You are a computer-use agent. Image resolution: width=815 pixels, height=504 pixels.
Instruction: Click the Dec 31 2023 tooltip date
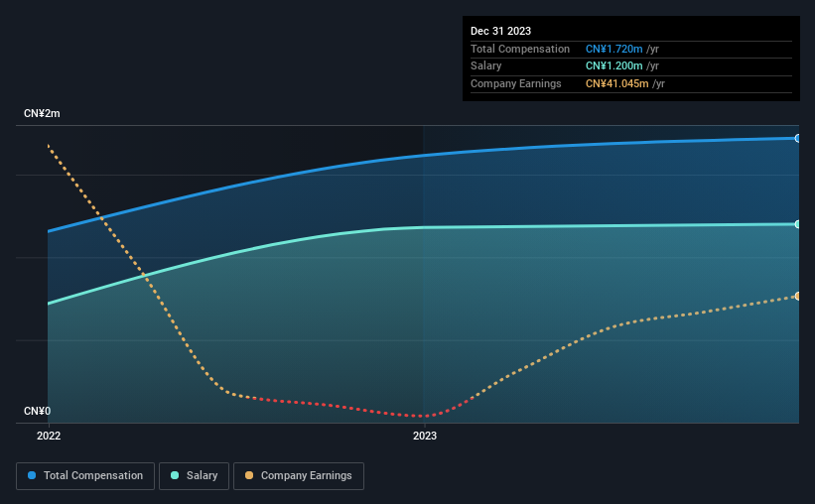pos(500,31)
